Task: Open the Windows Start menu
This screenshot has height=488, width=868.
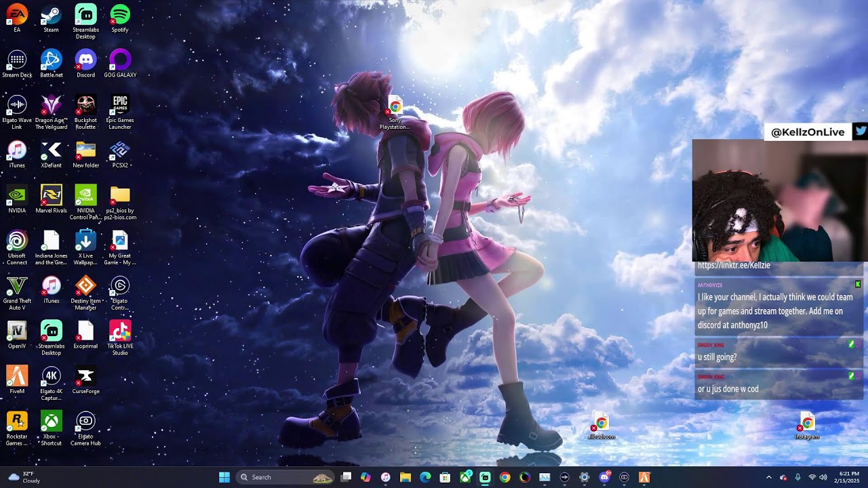Action: (224, 477)
